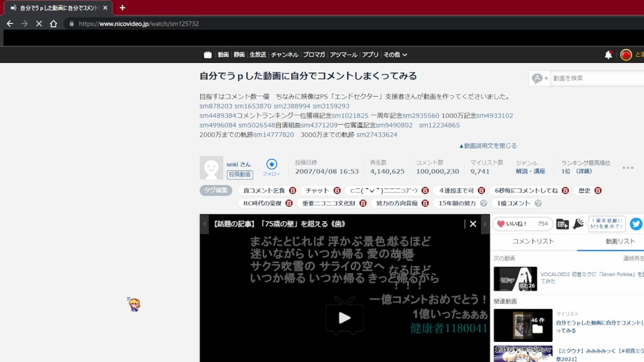Open link sm3159293 in description
Viewport: 644px width, 362px height.
[331, 106]
